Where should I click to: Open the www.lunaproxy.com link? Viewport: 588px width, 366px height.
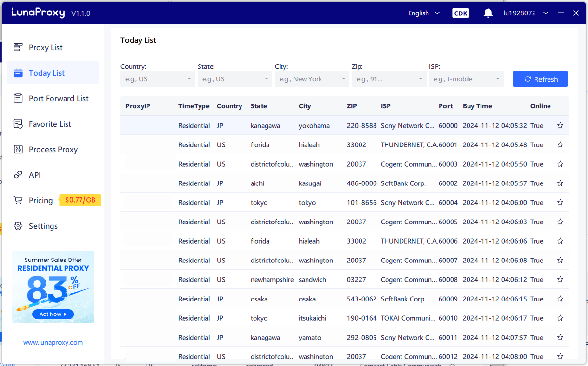[53, 343]
